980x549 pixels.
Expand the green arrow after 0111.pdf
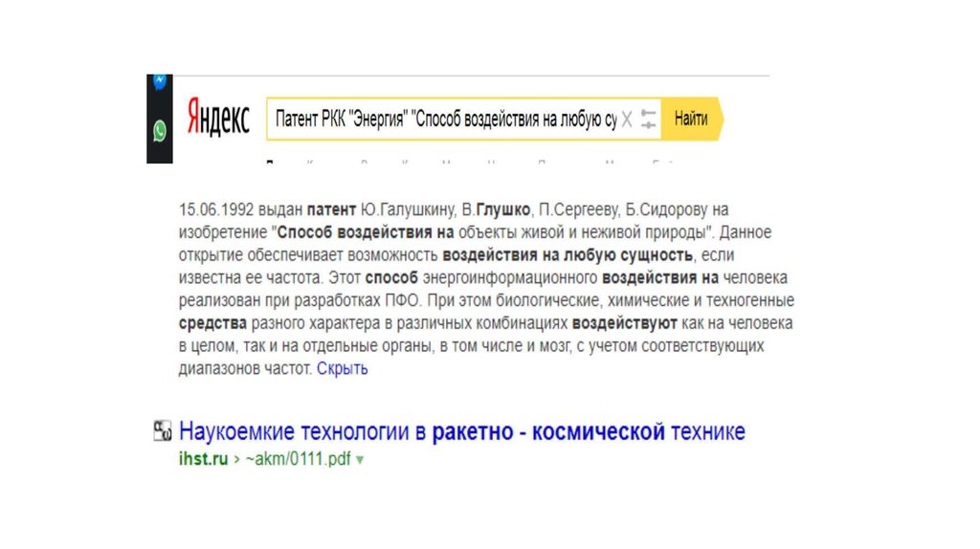coord(360,460)
